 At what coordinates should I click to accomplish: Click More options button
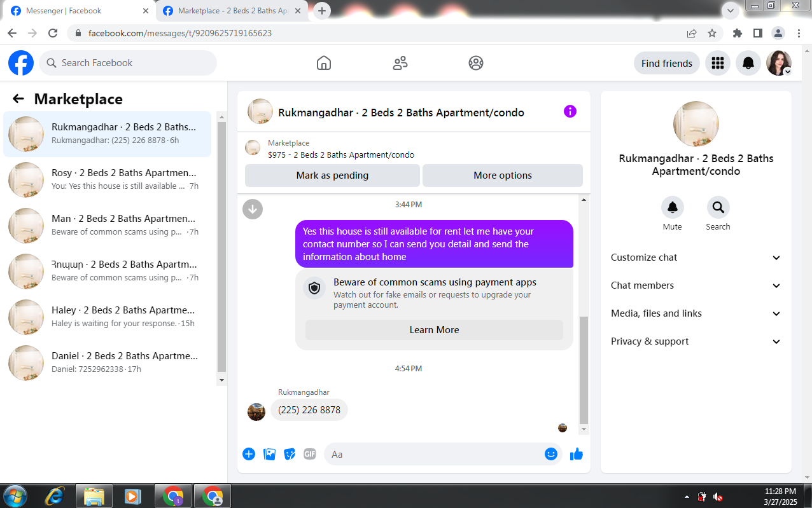tap(503, 175)
